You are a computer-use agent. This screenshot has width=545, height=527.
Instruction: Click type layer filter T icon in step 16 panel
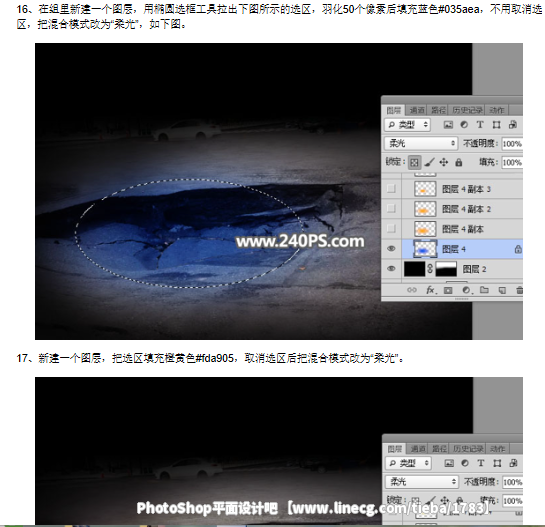click(x=480, y=125)
